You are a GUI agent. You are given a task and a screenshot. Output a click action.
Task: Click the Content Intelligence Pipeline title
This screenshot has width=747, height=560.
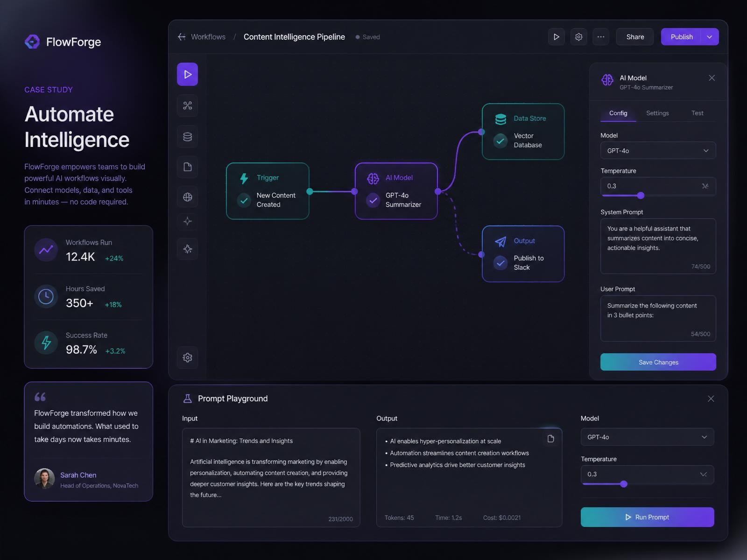(x=294, y=37)
